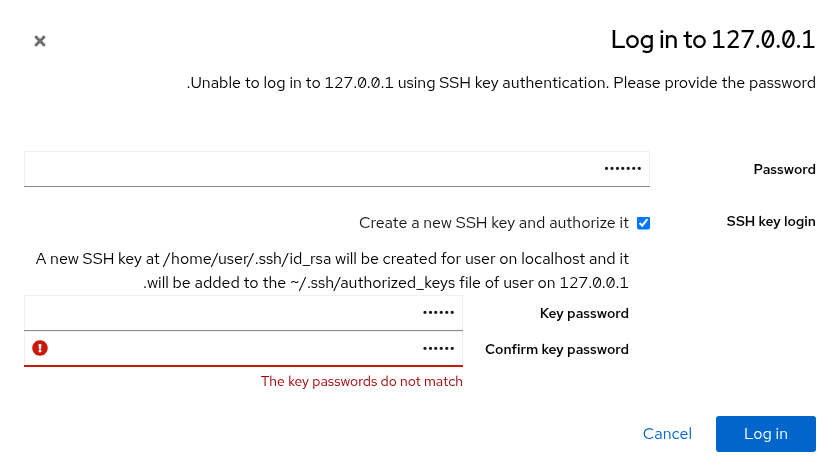Click the Confirm key password label
This screenshot has height=476, width=840.
pos(557,349)
